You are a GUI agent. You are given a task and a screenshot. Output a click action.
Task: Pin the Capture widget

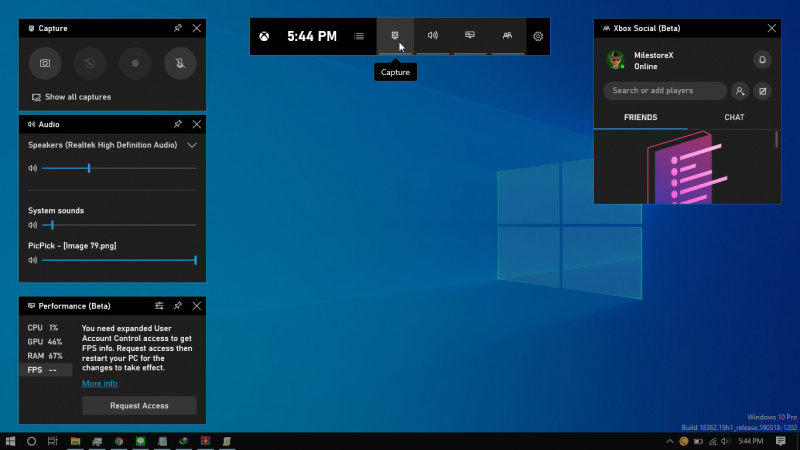point(178,28)
